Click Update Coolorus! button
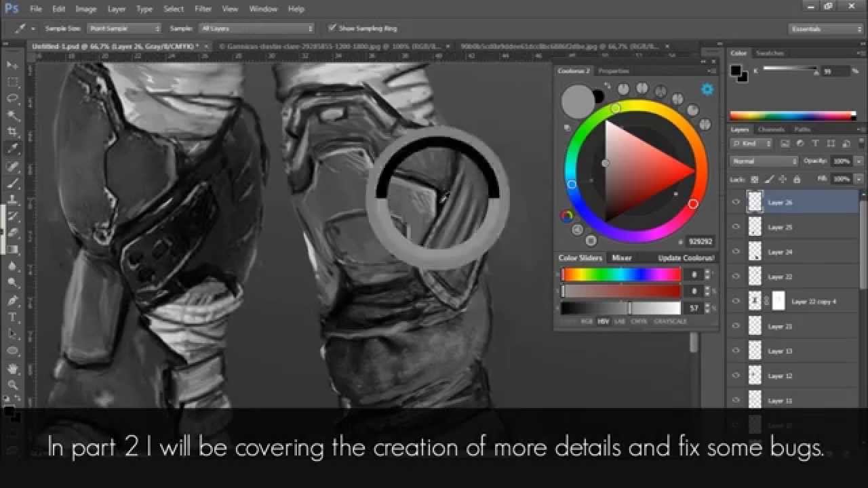The image size is (868, 488). (x=686, y=258)
